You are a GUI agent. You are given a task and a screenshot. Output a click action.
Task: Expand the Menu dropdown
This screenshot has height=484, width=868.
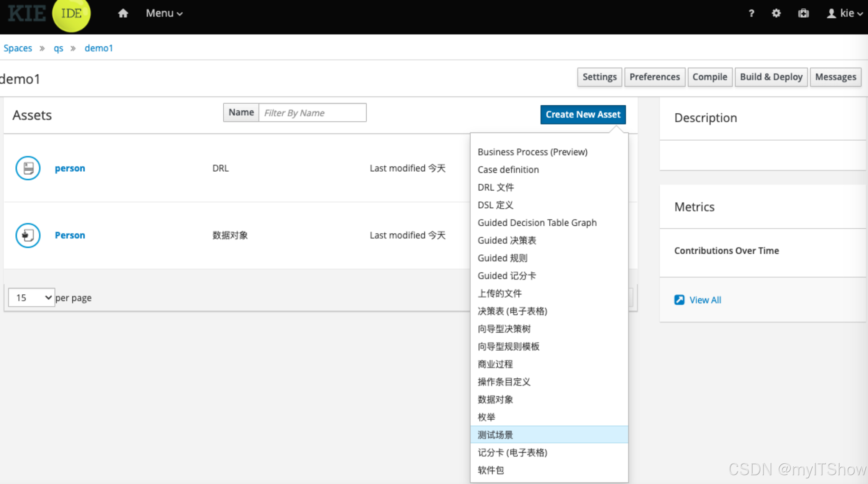click(x=164, y=13)
